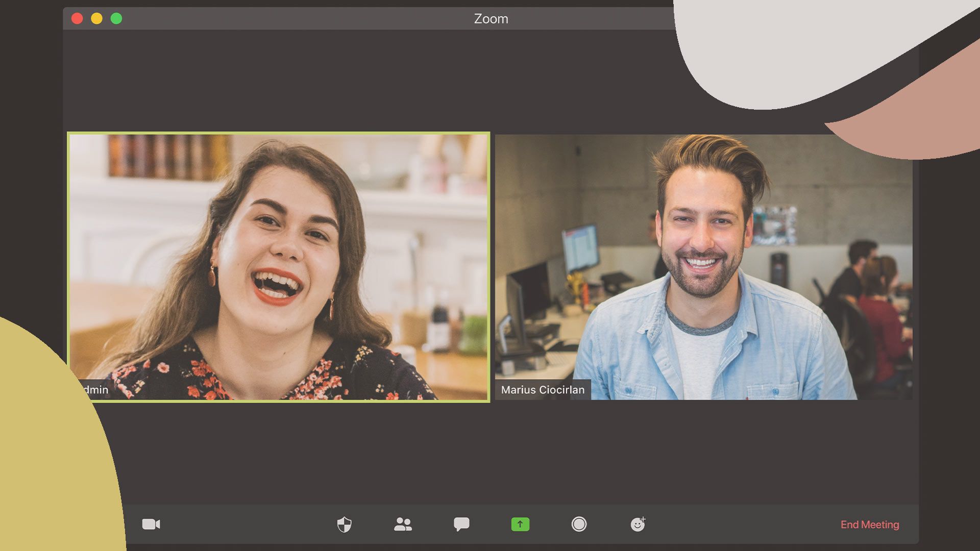Click the Zoom window title text

point(491,19)
